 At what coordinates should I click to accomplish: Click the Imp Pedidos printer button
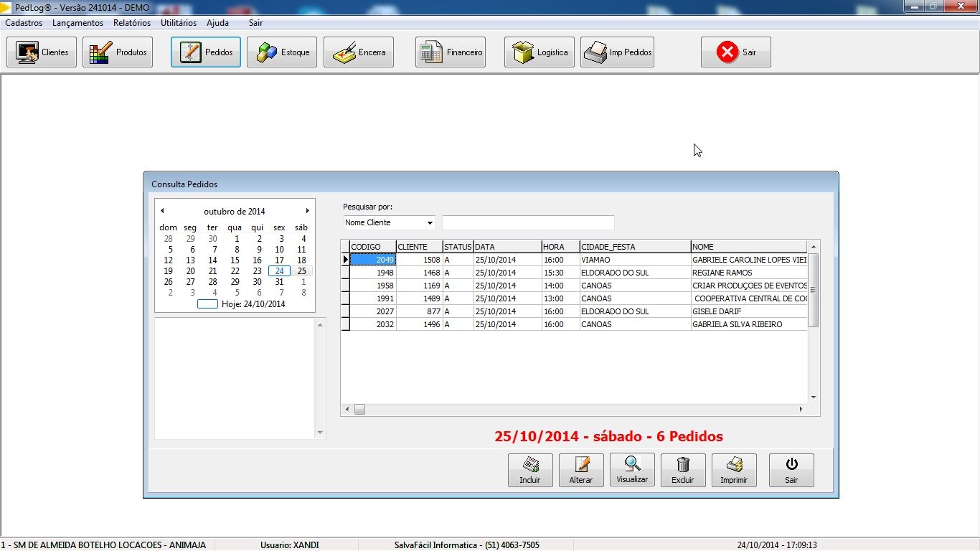[617, 52]
